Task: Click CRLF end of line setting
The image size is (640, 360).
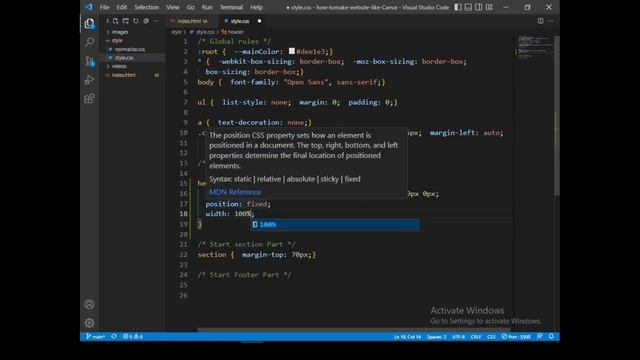Action: [x=476, y=337]
